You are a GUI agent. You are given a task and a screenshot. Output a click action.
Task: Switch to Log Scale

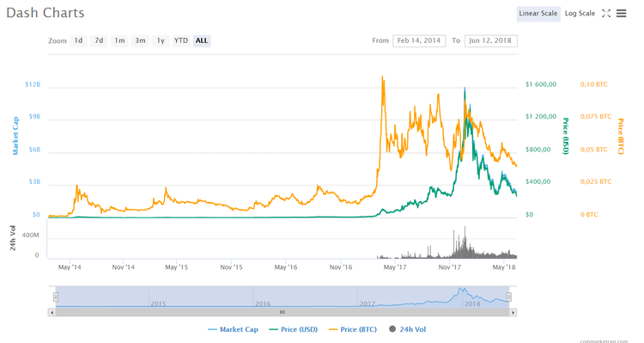pyautogui.click(x=580, y=14)
